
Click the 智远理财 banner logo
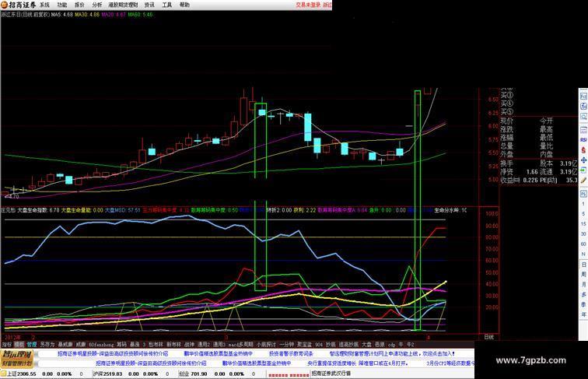(17, 358)
